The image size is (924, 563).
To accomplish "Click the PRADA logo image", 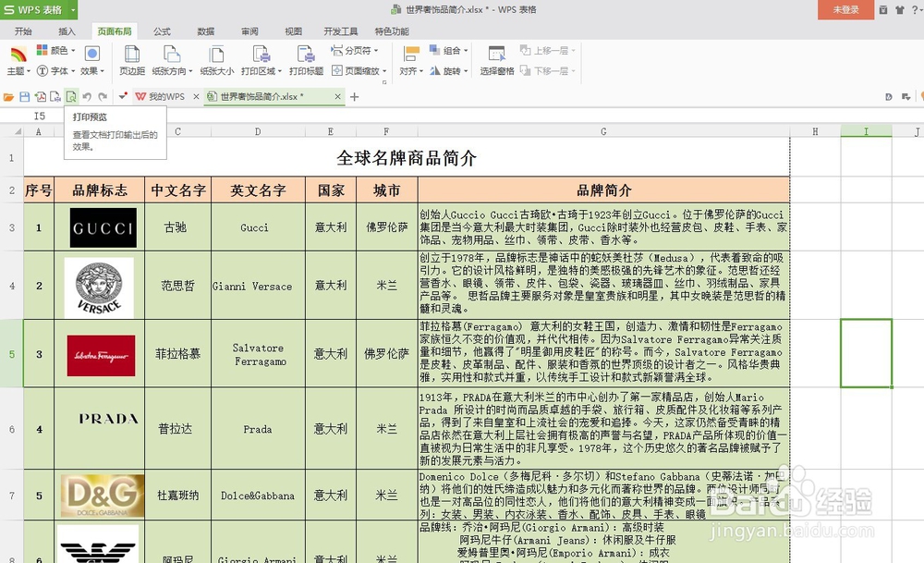I will coord(108,419).
